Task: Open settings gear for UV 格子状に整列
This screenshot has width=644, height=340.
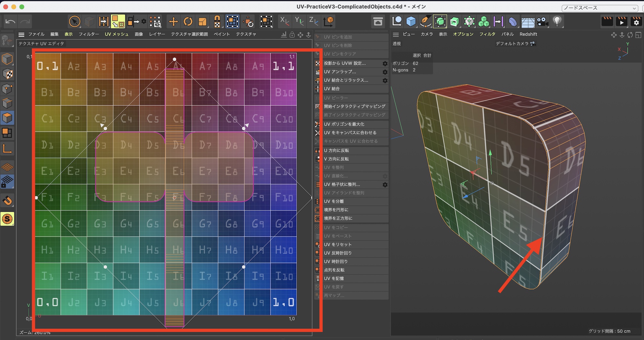Action: [x=385, y=185]
